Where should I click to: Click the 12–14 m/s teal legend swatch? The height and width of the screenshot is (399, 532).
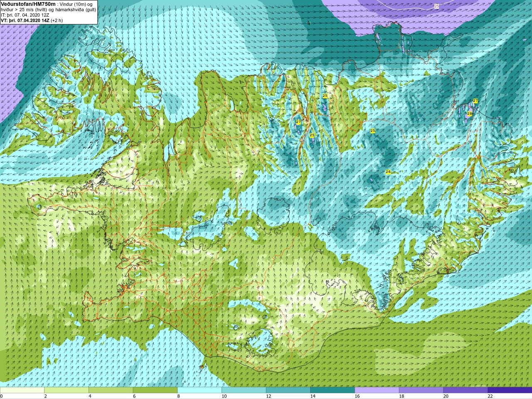[x=288, y=390]
